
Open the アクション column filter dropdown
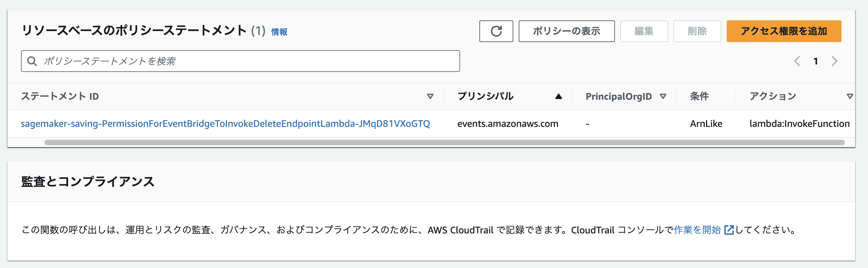(x=850, y=96)
